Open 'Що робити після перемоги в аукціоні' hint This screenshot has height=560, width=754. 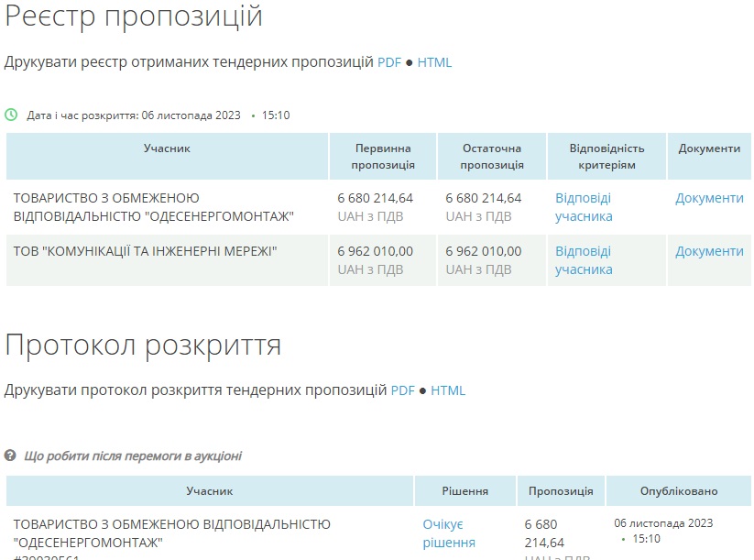[x=133, y=456]
